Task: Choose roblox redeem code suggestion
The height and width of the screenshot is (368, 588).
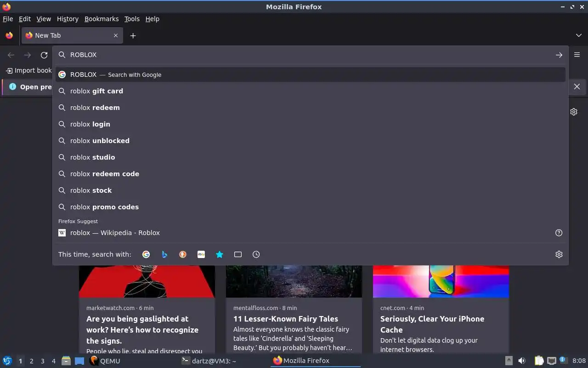Action: coord(310,174)
